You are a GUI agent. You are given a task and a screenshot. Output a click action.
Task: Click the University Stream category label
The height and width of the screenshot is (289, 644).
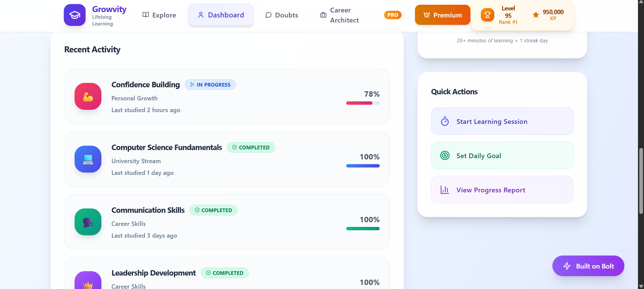(x=136, y=161)
